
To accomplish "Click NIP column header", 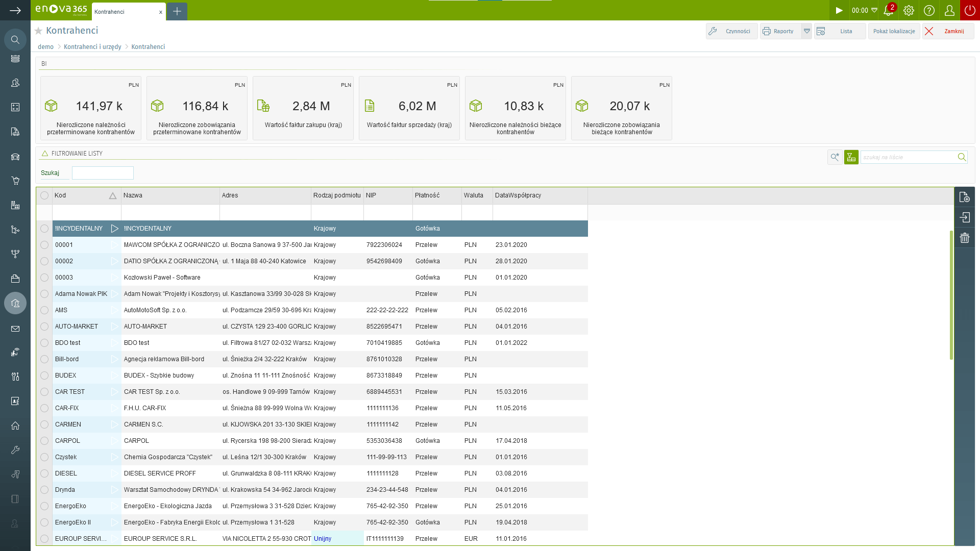I will 388,195.
